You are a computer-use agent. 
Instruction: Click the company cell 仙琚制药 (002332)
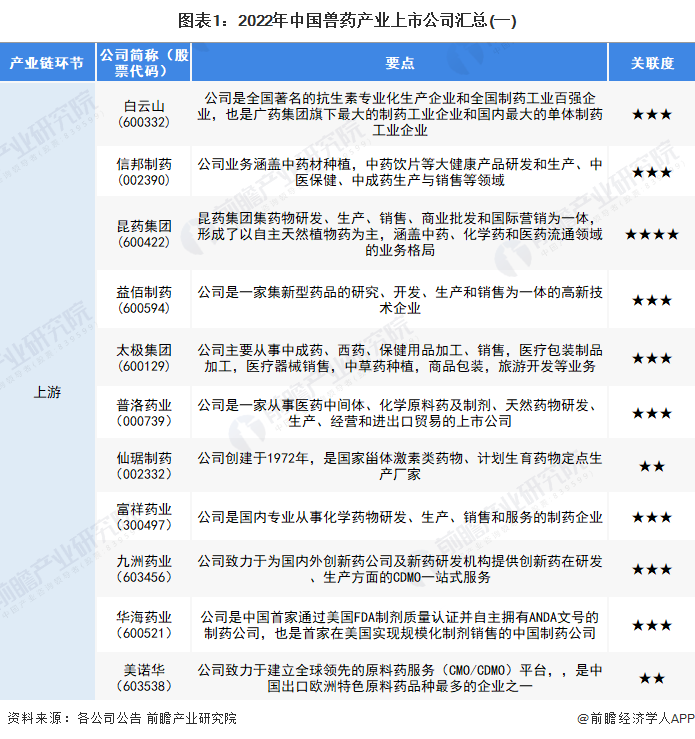coord(144,466)
